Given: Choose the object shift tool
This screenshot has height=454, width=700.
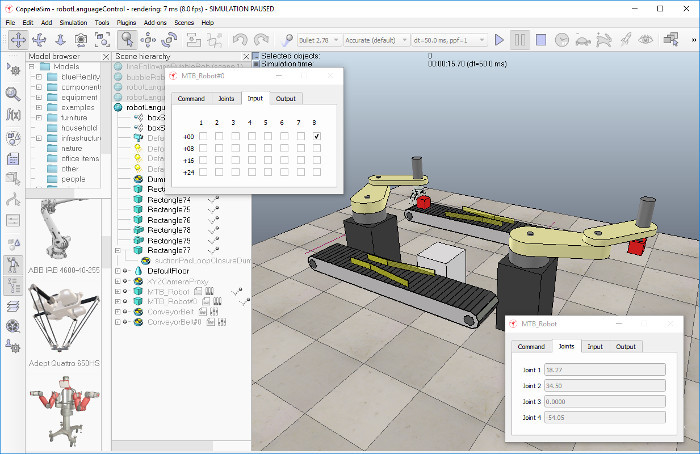Looking at the screenshot, I should [148, 40].
